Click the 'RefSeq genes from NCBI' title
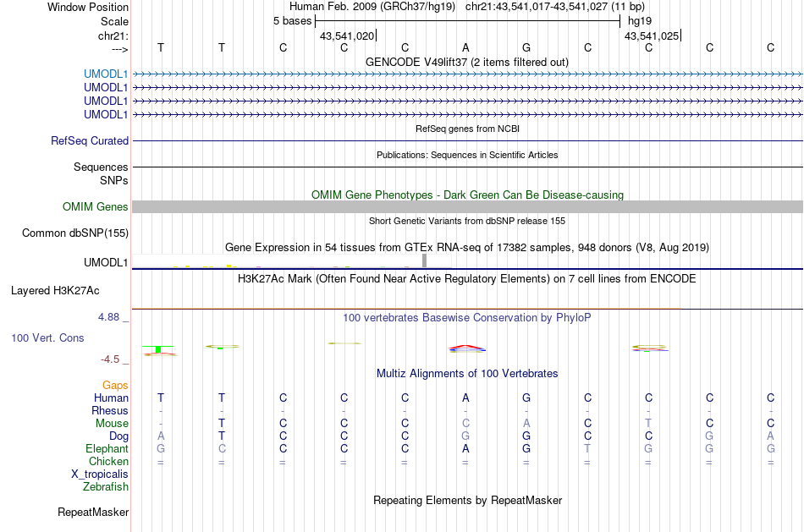Viewport: 804px width, 532px height. pyautogui.click(x=468, y=129)
